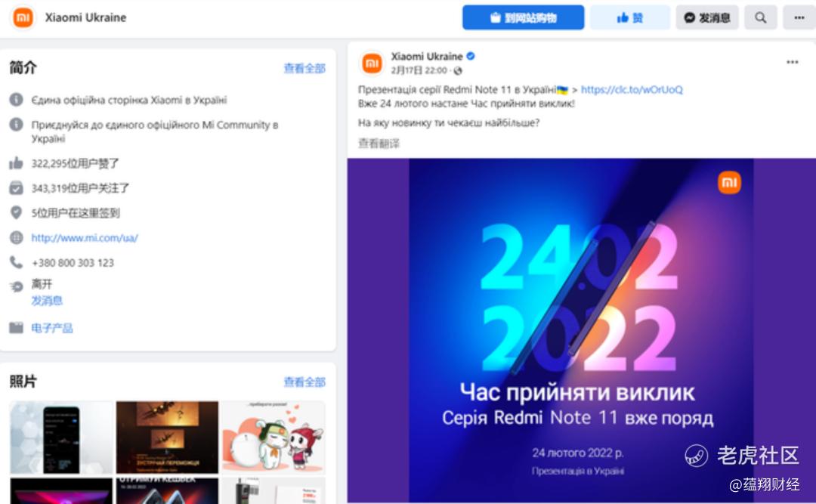The image size is (816, 504).
Task: Click the 发消息 messenger button in header
Action: point(706,17)
